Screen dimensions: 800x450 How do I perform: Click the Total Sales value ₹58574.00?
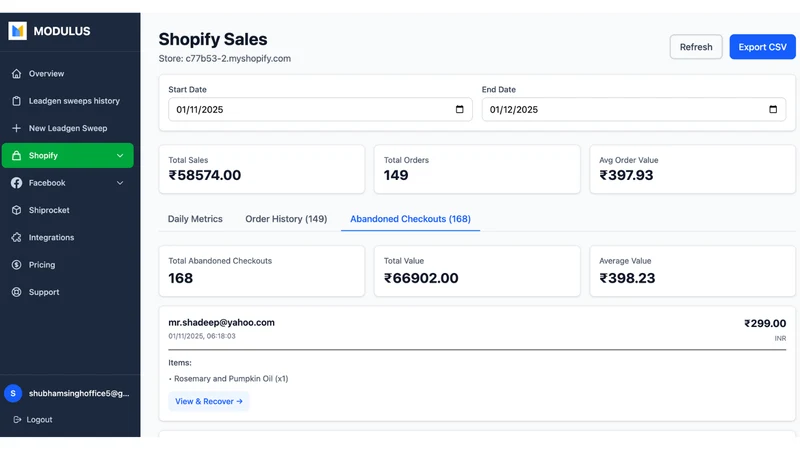coord(205,175)
